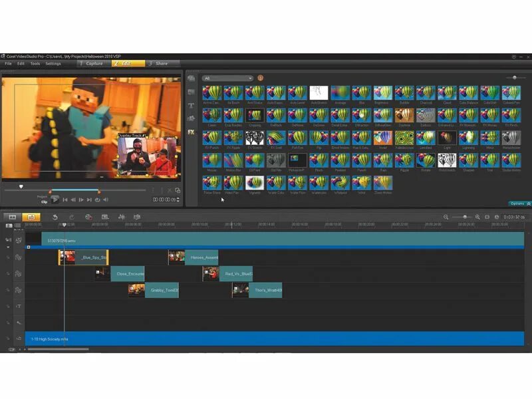Open the Sound Mixer icon
The width and height of the screenshot is (532, 399).
pyautogui.click(x=121, y=217)
